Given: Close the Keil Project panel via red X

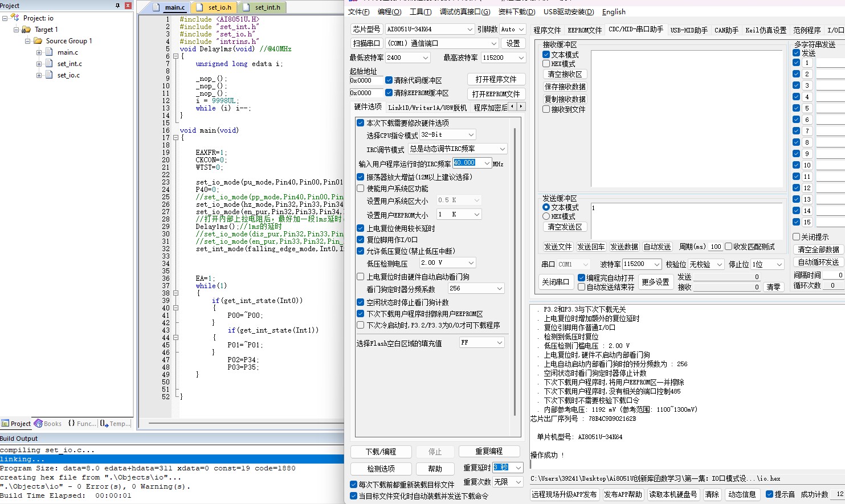Looking at the screenshot, I should [128, 6].
